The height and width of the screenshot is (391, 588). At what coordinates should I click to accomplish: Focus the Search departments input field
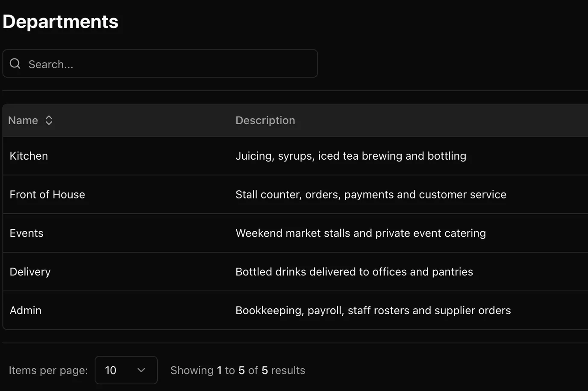tap(160, 64)
